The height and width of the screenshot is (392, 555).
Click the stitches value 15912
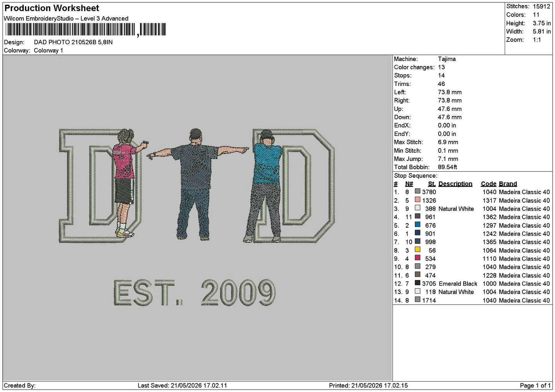coord(542,7)
